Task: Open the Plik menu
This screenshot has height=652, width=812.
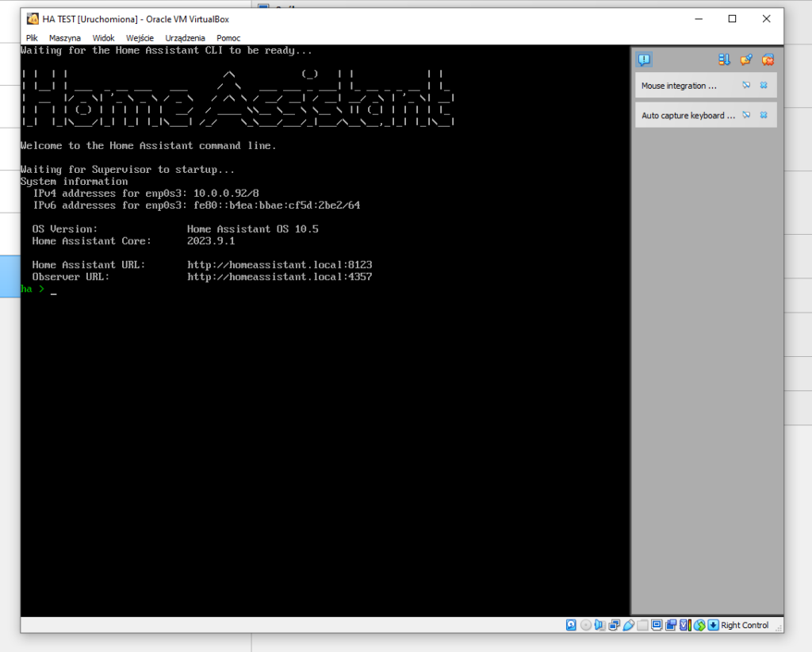Action: pyautogui.click(x=32, y=37)
